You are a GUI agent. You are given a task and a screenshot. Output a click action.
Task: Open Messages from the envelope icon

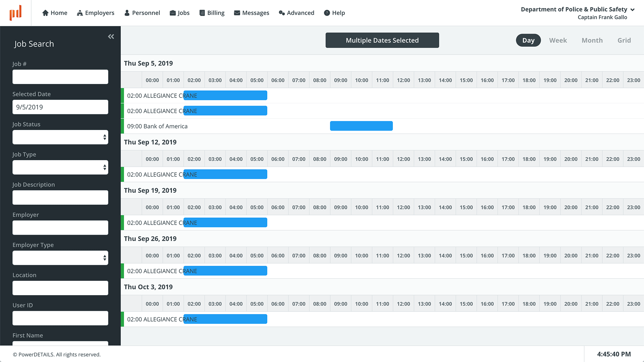coord(237,13)
